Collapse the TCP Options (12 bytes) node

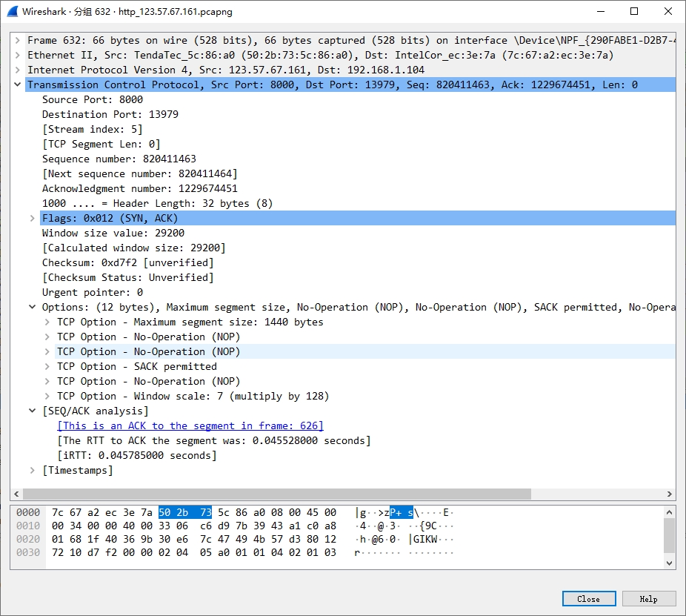coord(32,307)
